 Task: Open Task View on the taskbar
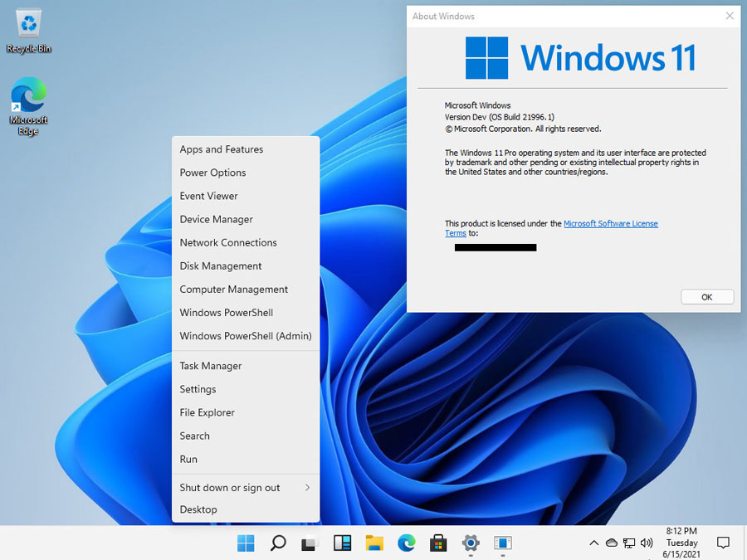click(310, 543)
